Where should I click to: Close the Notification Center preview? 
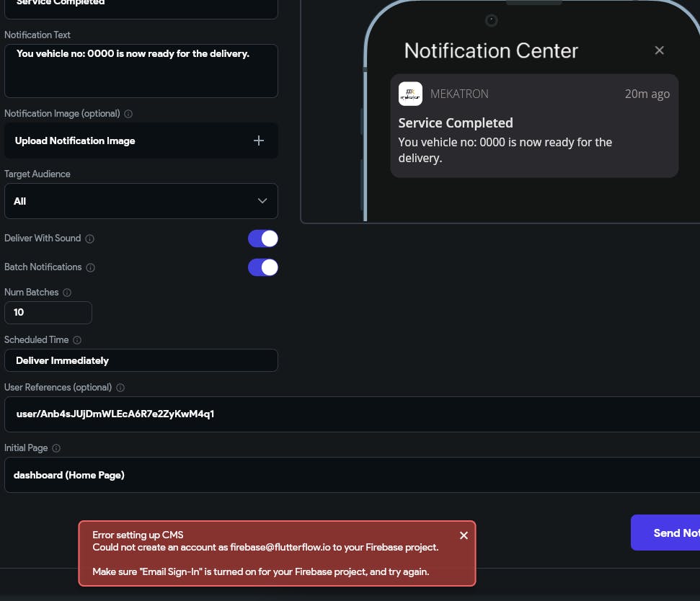[659, 50]
